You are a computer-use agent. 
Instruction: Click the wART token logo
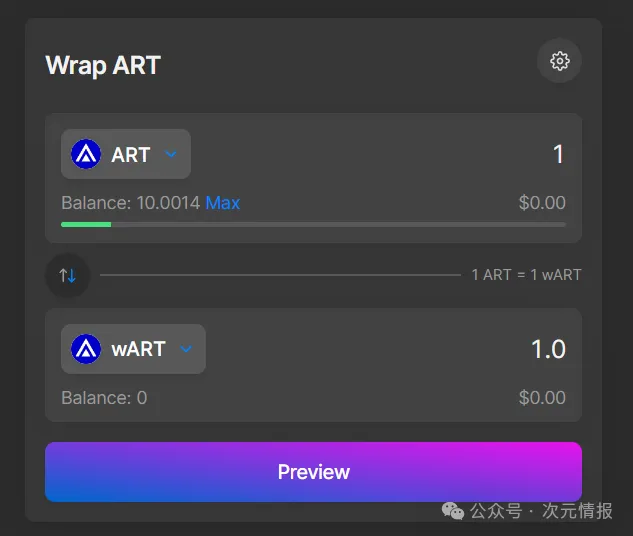click(86, 349)
